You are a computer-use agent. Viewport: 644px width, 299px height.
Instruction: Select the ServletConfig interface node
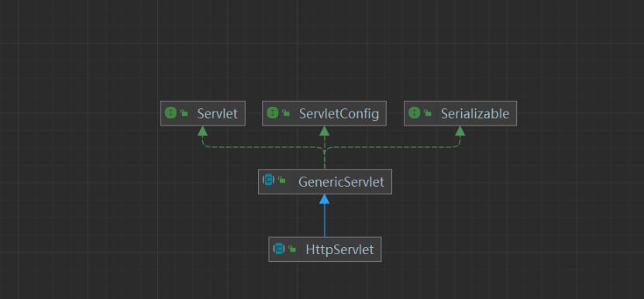[x=324, y=113]
